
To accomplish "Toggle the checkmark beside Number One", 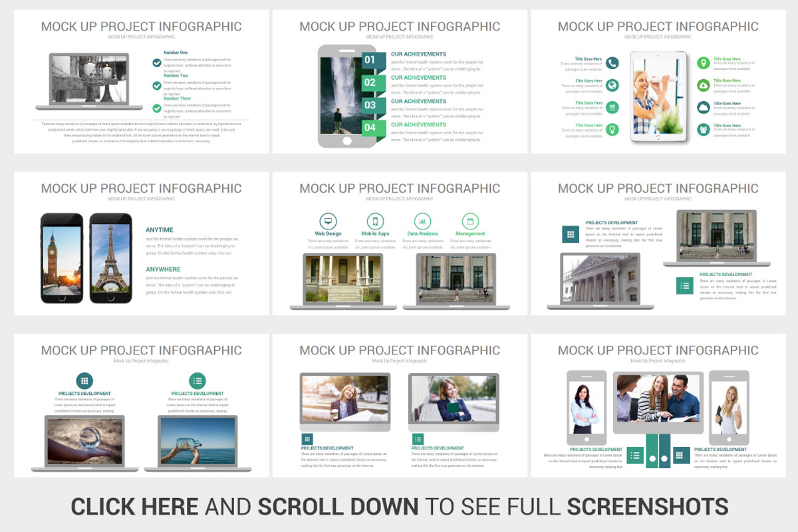I will pyautogui.click(x=157, y=63).
